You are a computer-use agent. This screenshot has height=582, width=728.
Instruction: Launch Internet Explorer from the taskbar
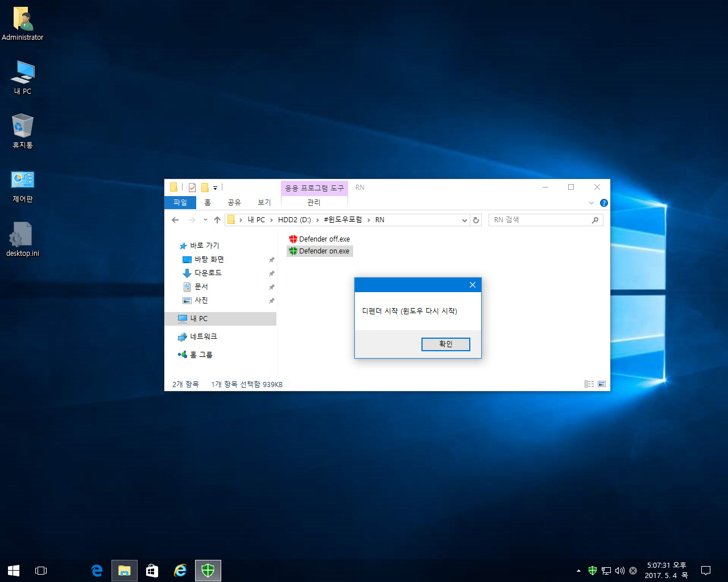(x=180, y=571)
